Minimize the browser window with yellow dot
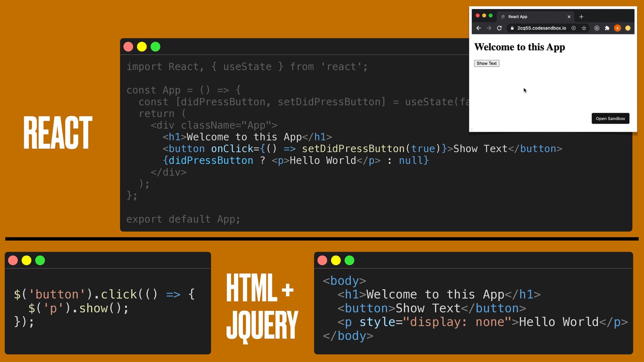 (484, 15)
